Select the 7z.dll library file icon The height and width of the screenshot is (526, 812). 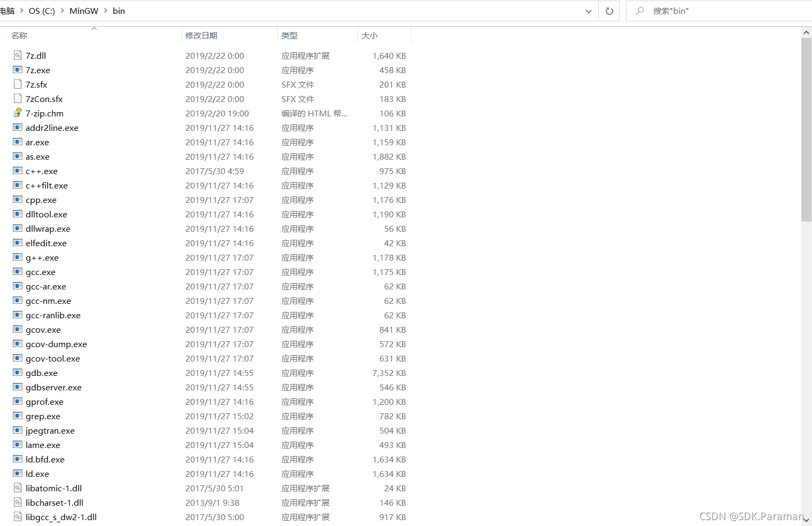[17, 55]
